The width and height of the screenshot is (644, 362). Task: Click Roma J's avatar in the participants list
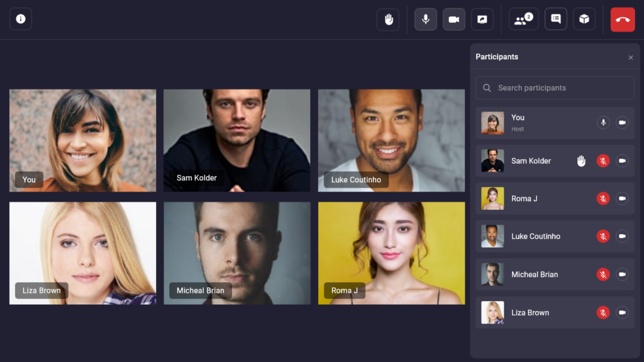pos(492,199)
